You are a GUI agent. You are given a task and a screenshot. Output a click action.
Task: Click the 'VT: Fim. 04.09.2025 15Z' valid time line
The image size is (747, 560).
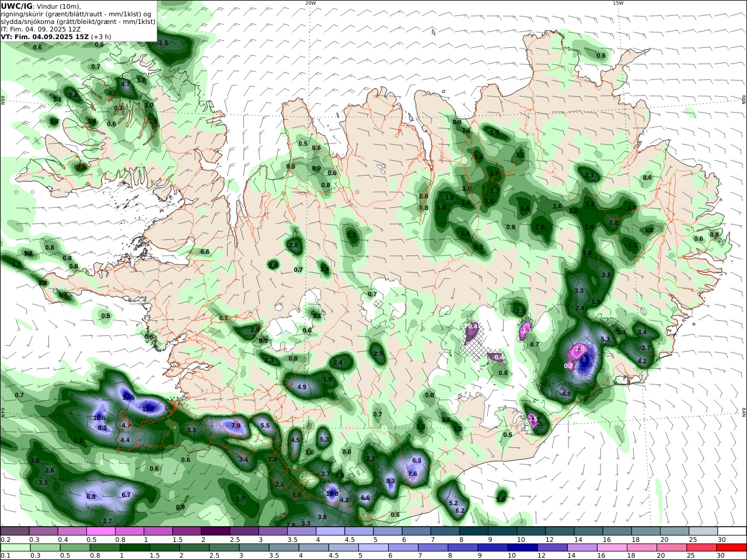tap(45, 36)
